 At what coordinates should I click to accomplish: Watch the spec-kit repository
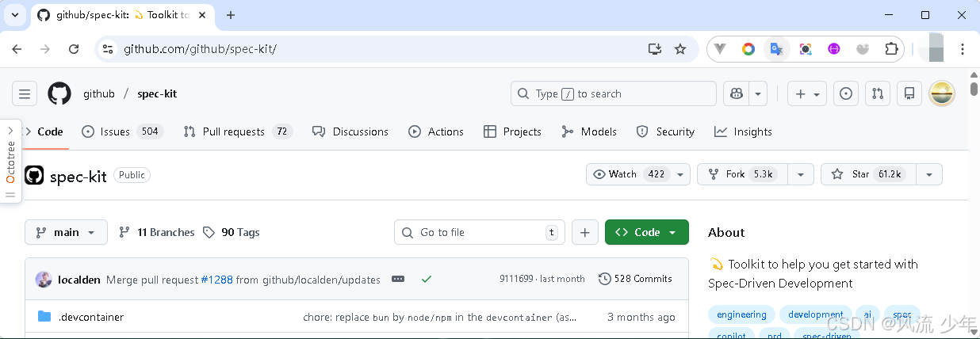pos(631,174)
